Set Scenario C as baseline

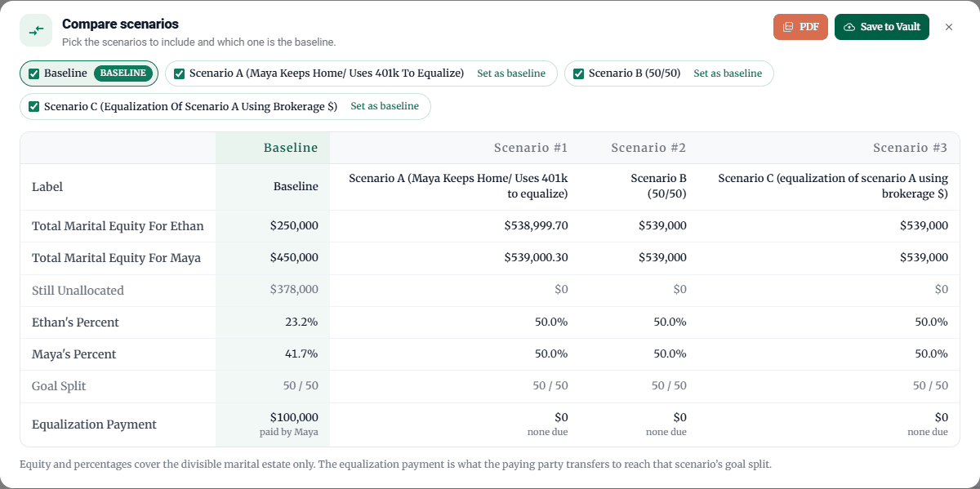pyautogui.click(x=385, y=106)
